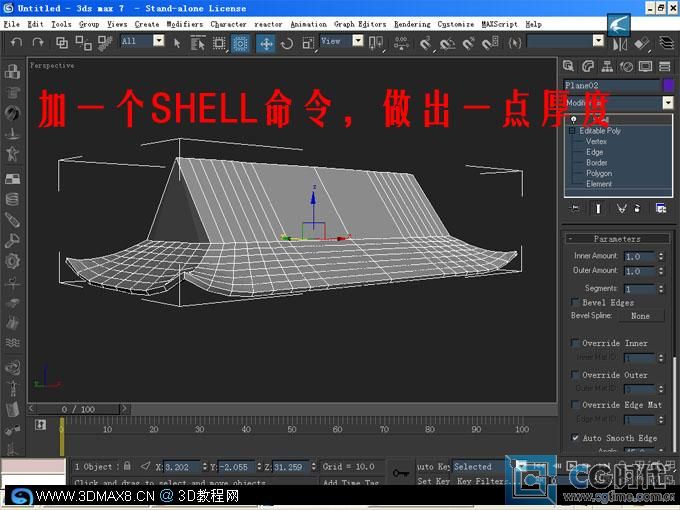
Task: Open the Modifier List dropdown
Action: coord(668,103)
